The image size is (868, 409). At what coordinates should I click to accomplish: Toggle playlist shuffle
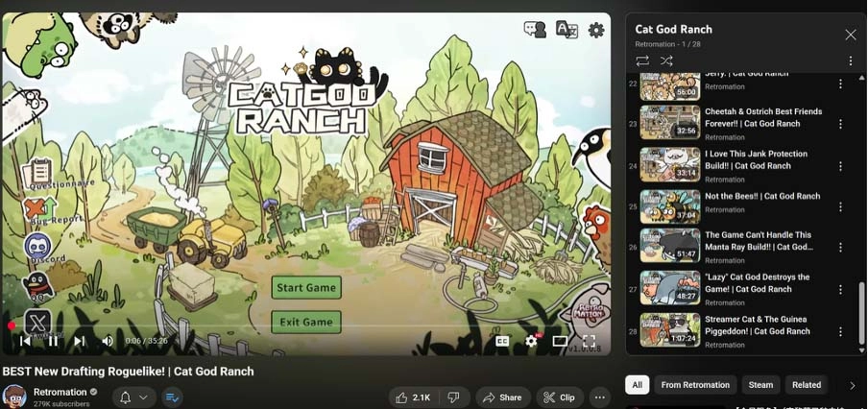666,60
